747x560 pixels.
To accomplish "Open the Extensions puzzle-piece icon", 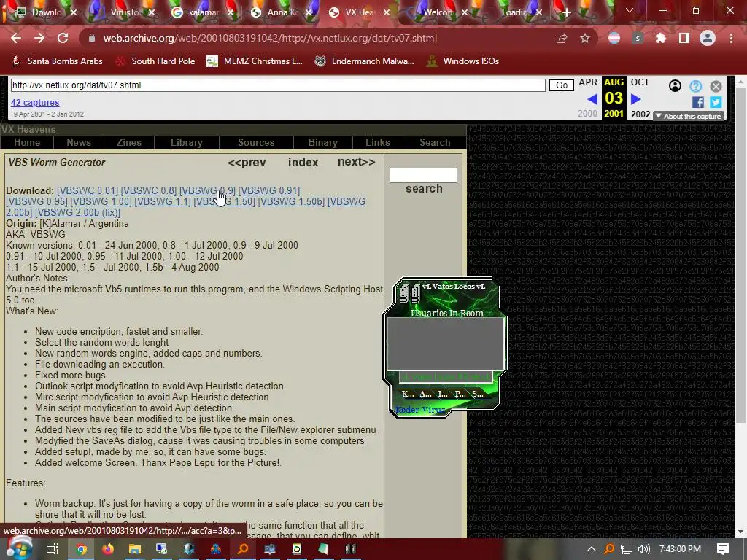I will [661, 38].
